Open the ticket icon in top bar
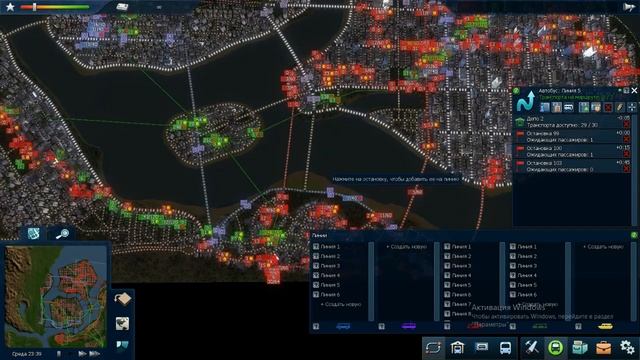Image resolution: width=640 pixels, height=360 pixels. [x=122, y=7]
